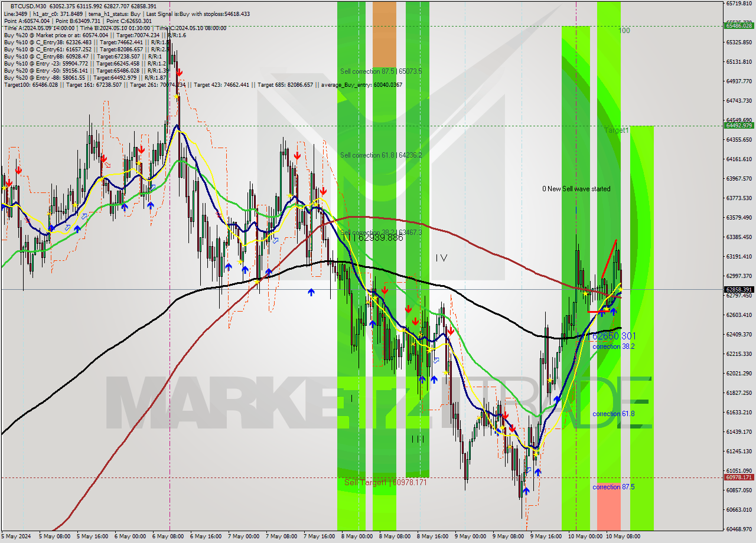The image size is (756, 543).
Task: Click '9 May 16:00' on time axis
Action: (545, 537)
